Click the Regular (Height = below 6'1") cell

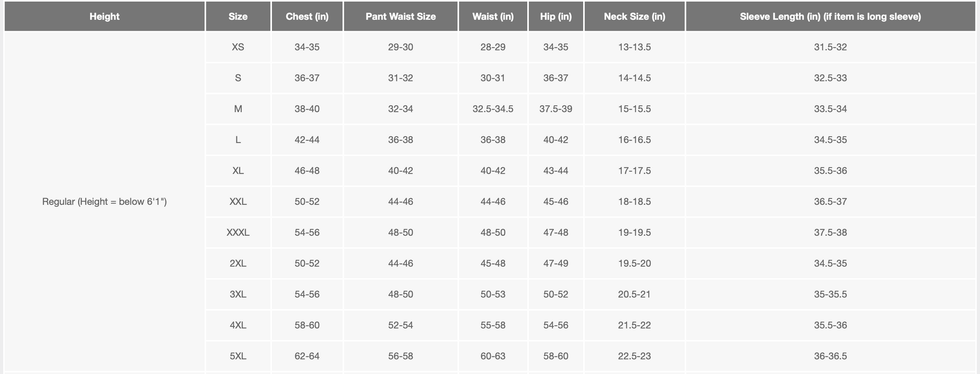104,202
